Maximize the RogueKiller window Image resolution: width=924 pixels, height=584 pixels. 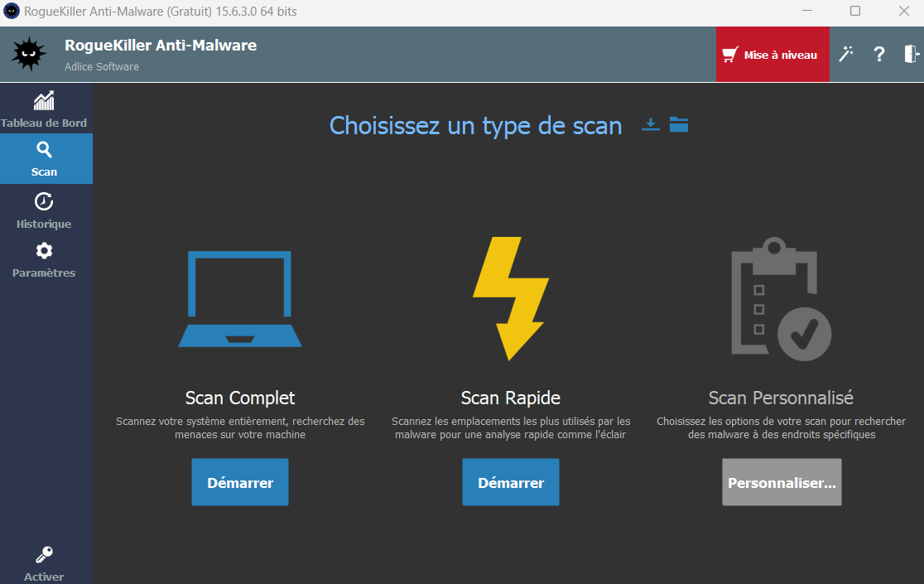(855, 12)
